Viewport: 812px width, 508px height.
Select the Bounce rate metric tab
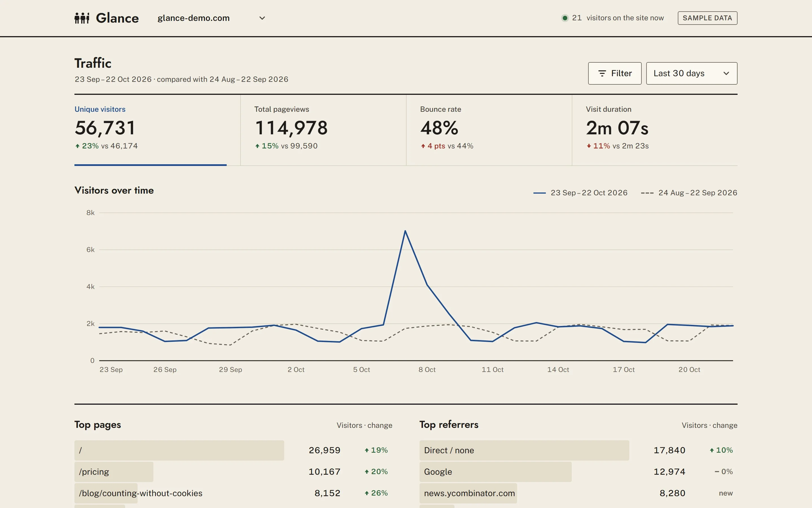pyautogui.click(x=489, y=130)
